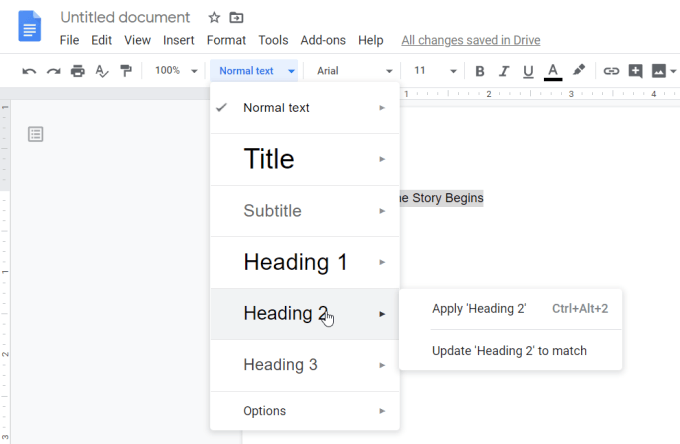Open the text color picker
This screenshot has height=444, width=680.
coord(553,71)
